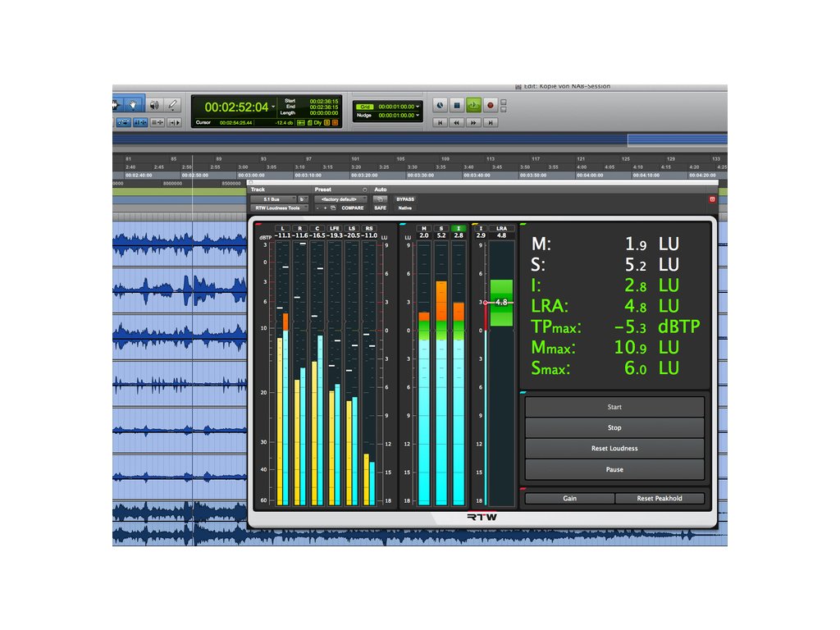Click the Fast Forward transport button

pos(473,123)
